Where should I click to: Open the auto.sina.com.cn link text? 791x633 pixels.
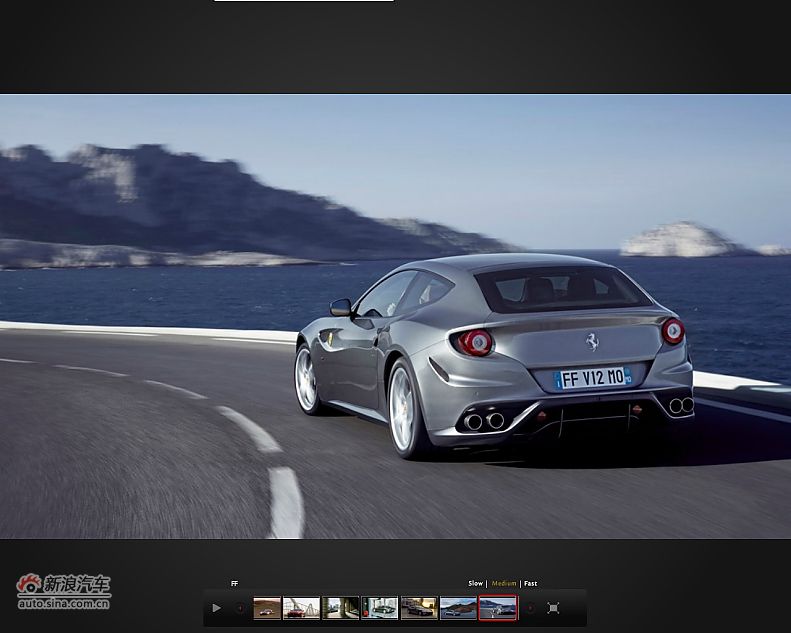[64, 603]
